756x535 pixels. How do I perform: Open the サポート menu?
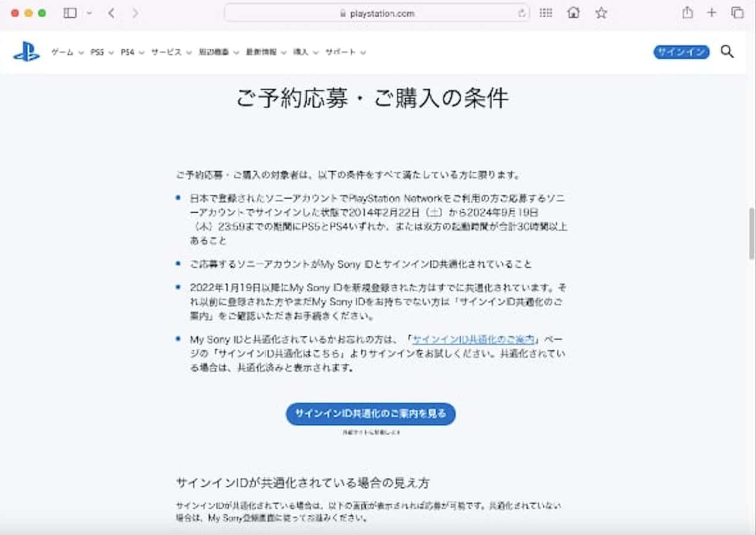pos(345,52)
